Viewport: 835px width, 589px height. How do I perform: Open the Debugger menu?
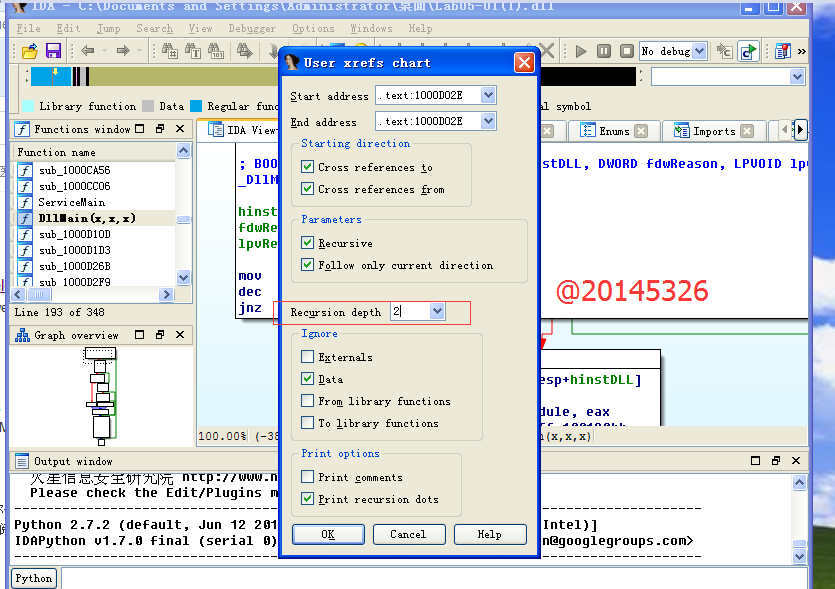tap(251, 29)
